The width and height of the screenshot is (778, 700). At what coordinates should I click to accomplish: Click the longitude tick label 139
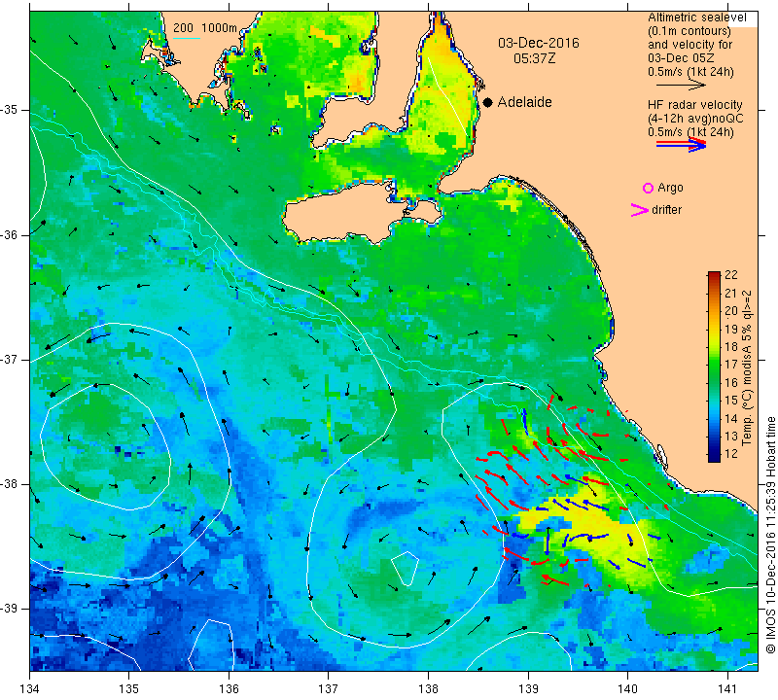(528, 689)
